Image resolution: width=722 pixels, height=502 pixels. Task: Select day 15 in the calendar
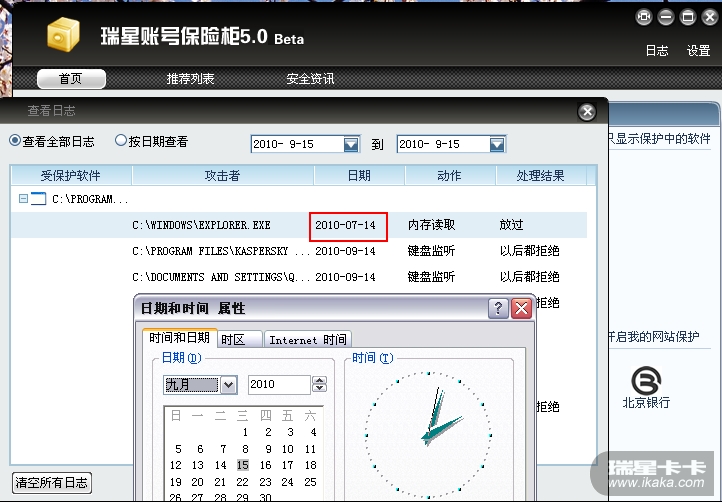click(243, 465)
